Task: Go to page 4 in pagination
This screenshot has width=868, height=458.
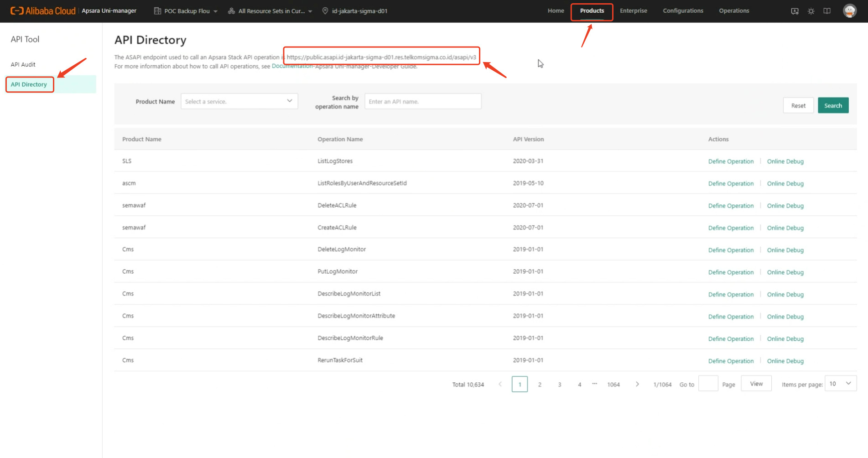Action: [x=580, y=384]
